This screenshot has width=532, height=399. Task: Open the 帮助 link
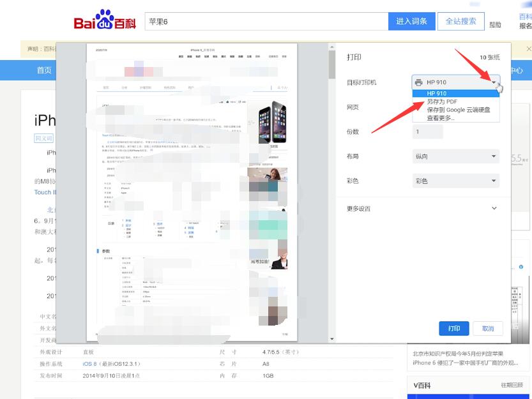coord(495,25)
